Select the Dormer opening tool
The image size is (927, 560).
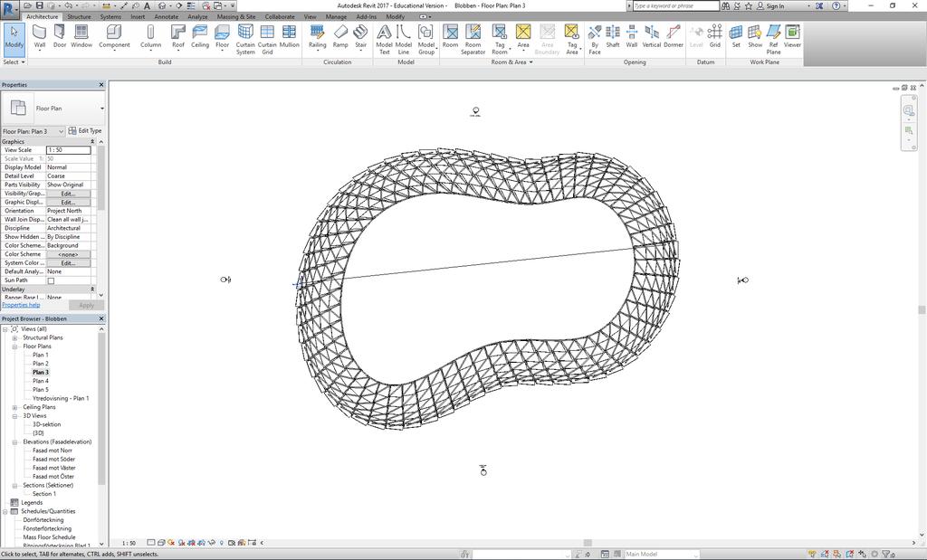pos(674,36)
